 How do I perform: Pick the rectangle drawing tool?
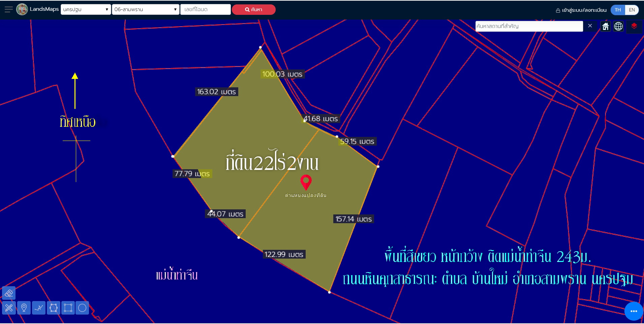click(x=68, y=308)
